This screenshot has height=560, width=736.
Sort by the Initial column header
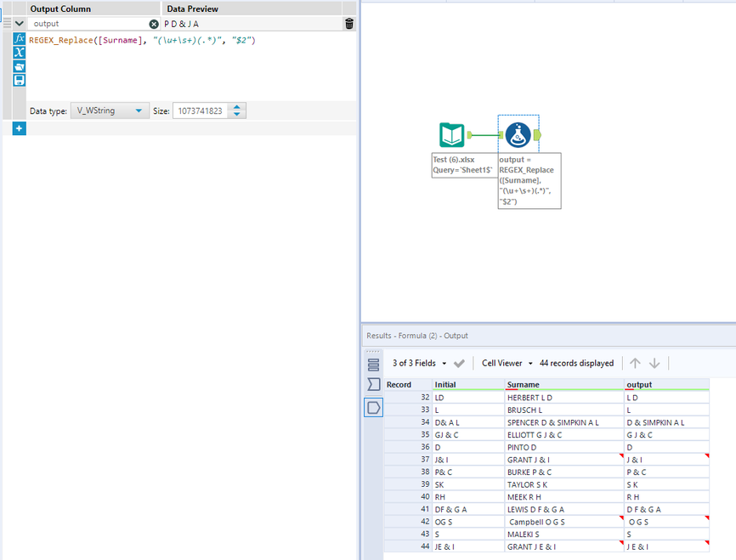(468, 384)
